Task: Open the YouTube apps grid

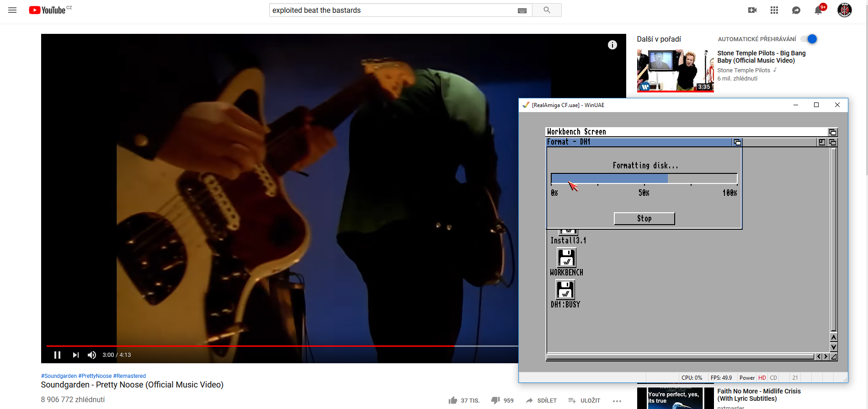Action: (x=774, y=10)
